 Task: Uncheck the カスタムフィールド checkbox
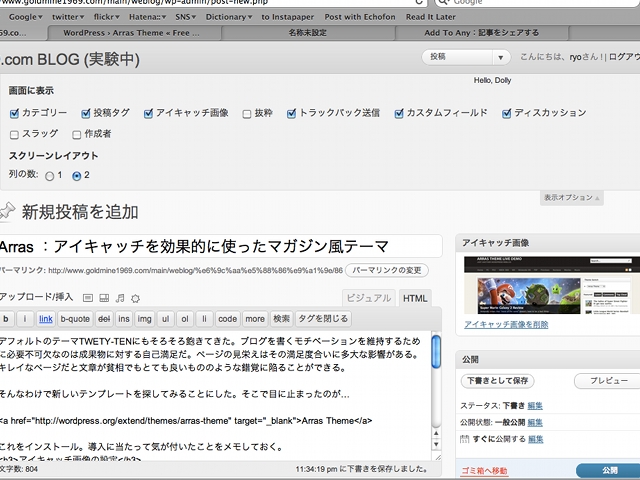tap(399, 113)
